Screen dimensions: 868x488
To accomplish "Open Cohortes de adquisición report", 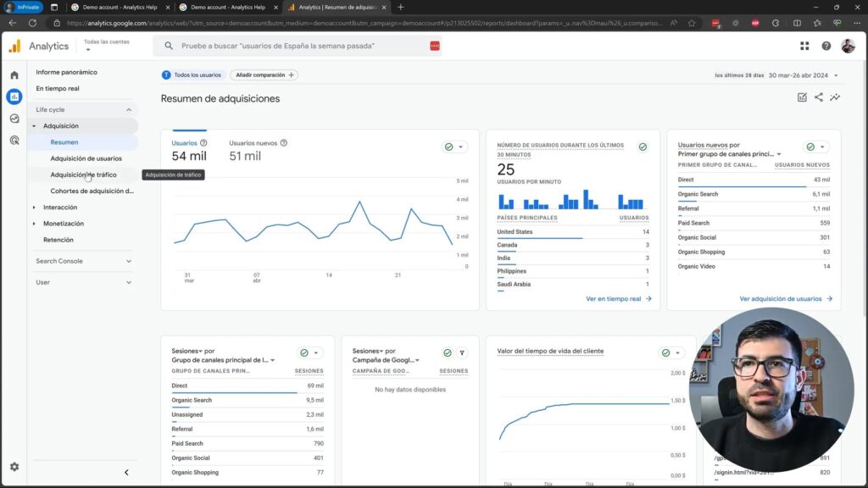I will click(x=92, y=191).
